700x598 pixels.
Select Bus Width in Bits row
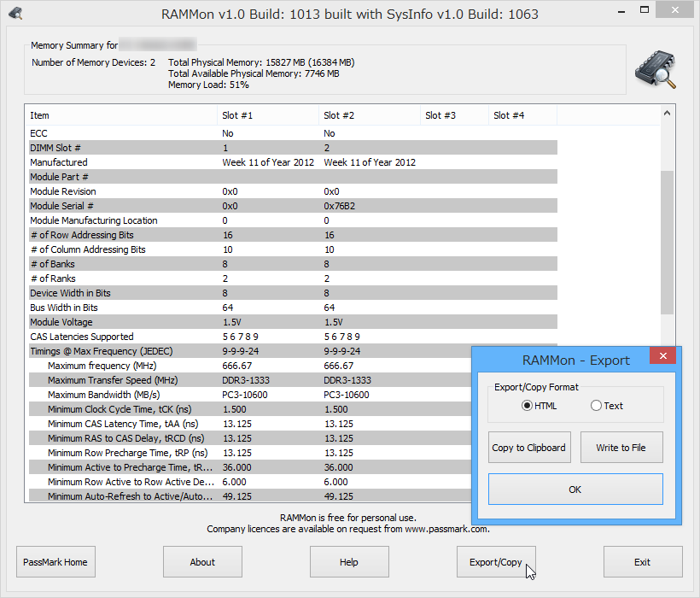click(294, 308)
